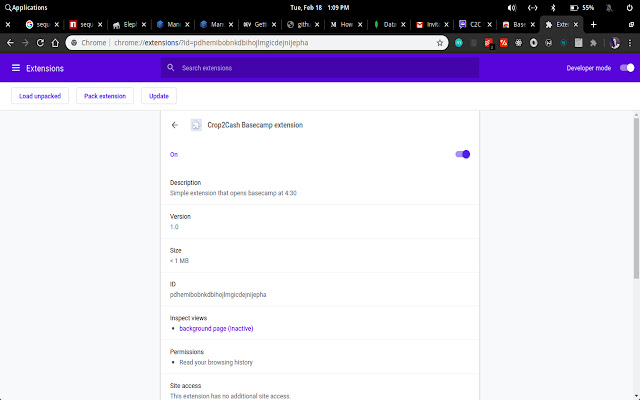Close the 'githu' tab
The image size is (640, 400).
317,24
